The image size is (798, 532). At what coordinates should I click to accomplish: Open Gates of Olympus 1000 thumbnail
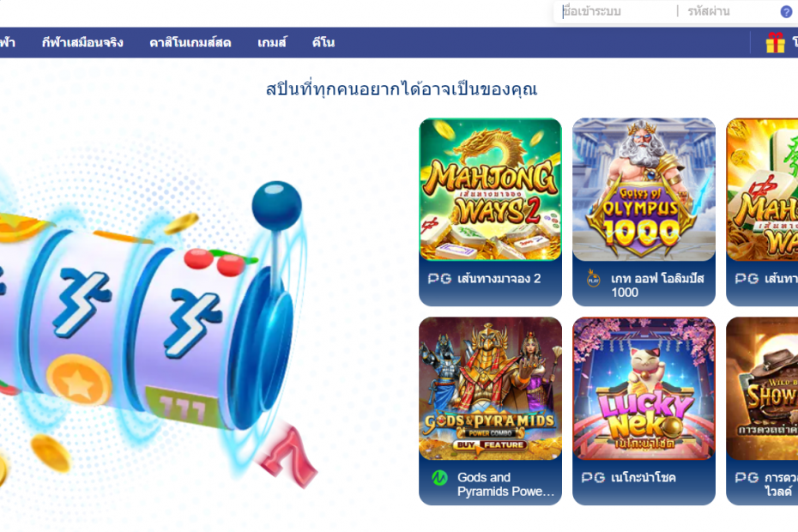coord(644,190)
